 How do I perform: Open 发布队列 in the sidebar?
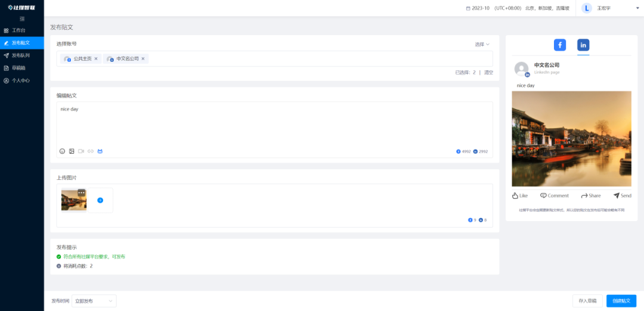pyautogui.click(x=21, y=55)
